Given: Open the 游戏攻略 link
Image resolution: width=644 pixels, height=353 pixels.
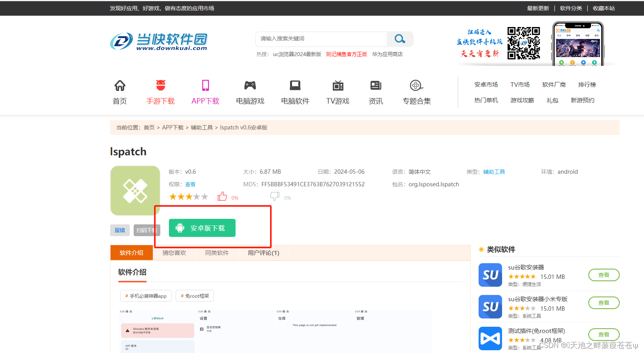Looking at the screenshot, I should click(x=522, y=100).
